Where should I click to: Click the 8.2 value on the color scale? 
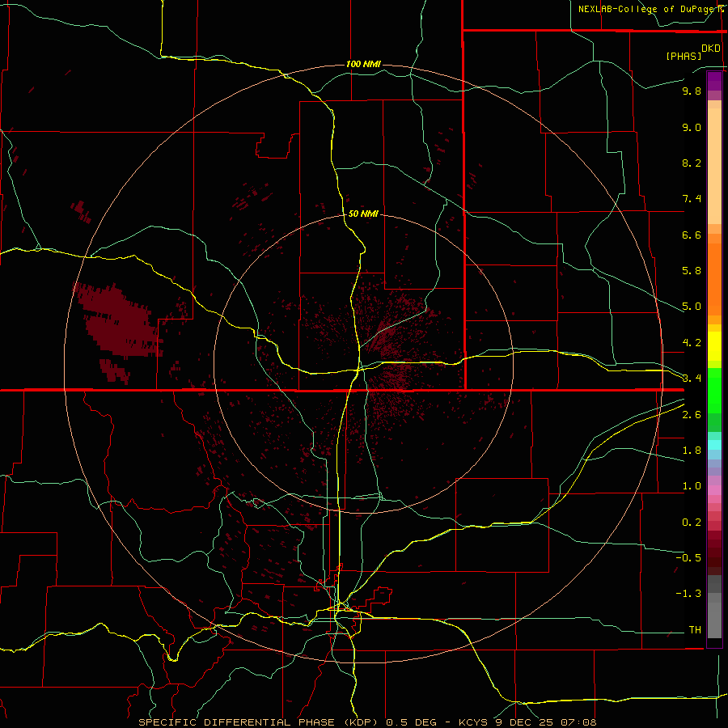tap(692, 163)
